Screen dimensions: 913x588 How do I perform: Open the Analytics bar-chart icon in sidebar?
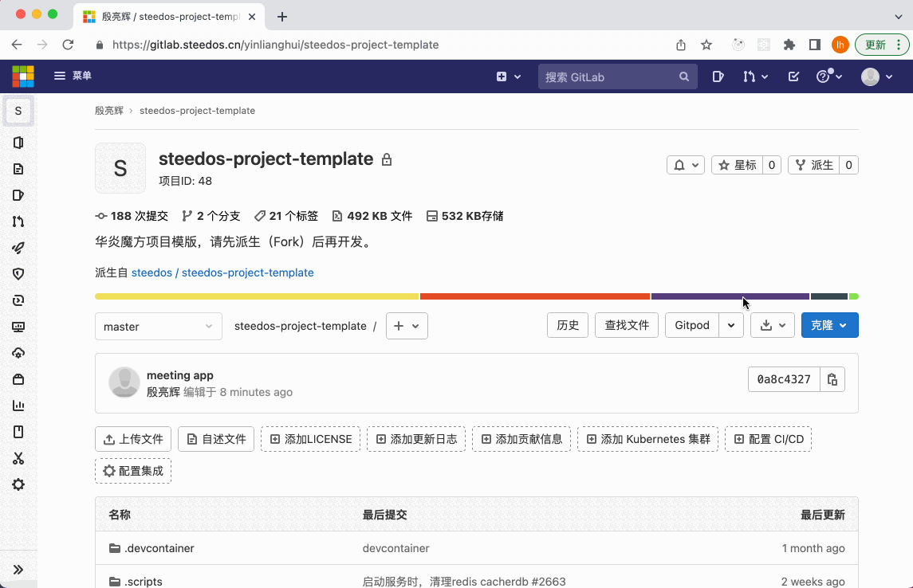[x=18, y=406]
